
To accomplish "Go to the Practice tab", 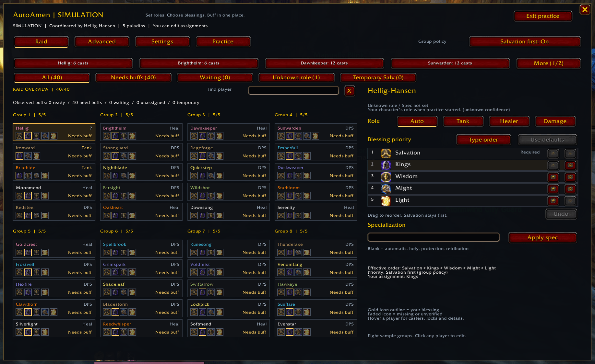I will point(223,42).
